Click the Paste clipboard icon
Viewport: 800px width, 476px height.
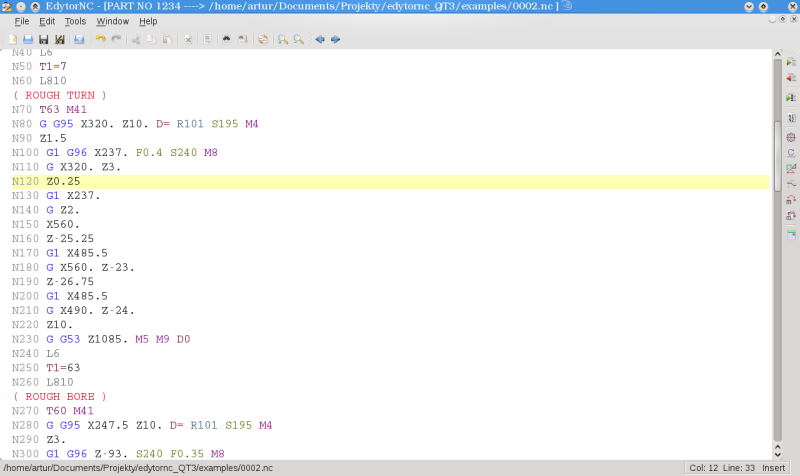coord(167,39)
